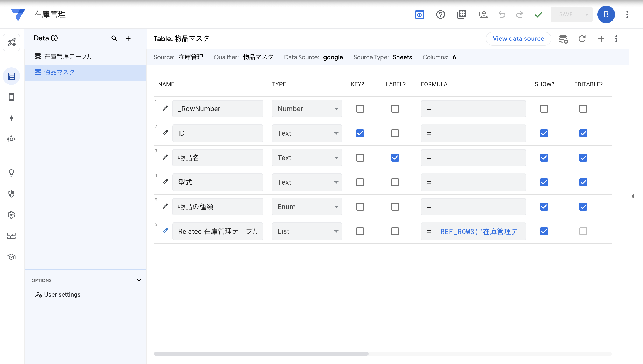Open User settings in options
Screen dimensions: 643x364
pos(62,294)
